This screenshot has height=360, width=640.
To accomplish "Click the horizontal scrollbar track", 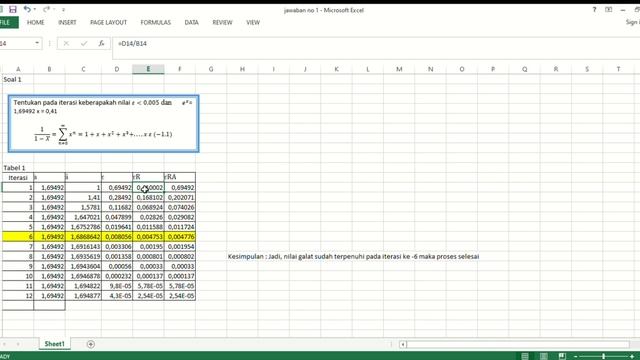I will click(x=518, y=344).
